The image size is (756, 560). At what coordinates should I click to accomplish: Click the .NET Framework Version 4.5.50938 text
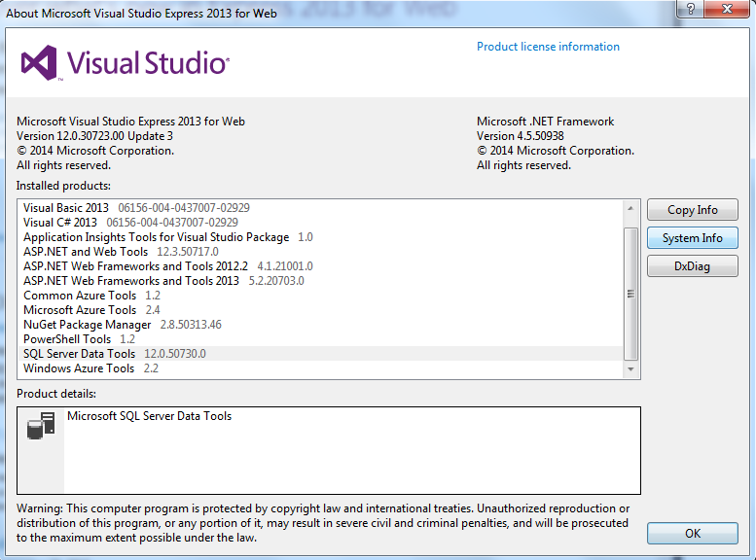tap(520, 136)
